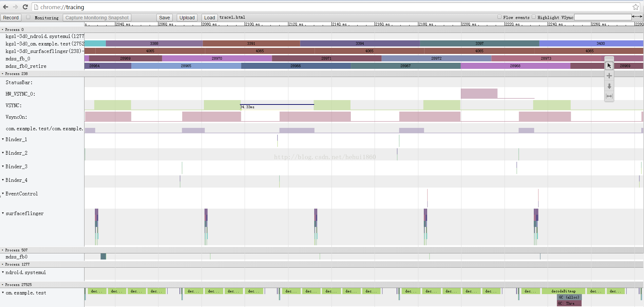The image size is (644, 307).
Task: Toggle the Monitoring checkbox
Action: coord(28,17)
